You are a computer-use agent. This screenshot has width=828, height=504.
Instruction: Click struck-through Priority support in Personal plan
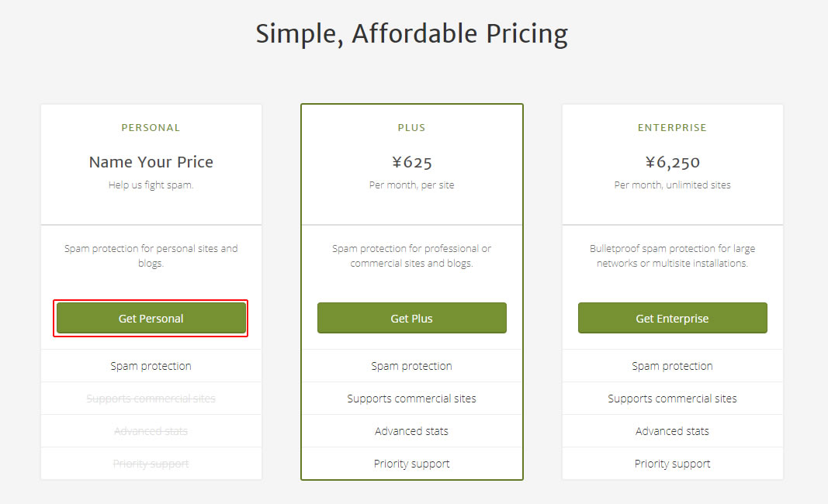[151, 464]
